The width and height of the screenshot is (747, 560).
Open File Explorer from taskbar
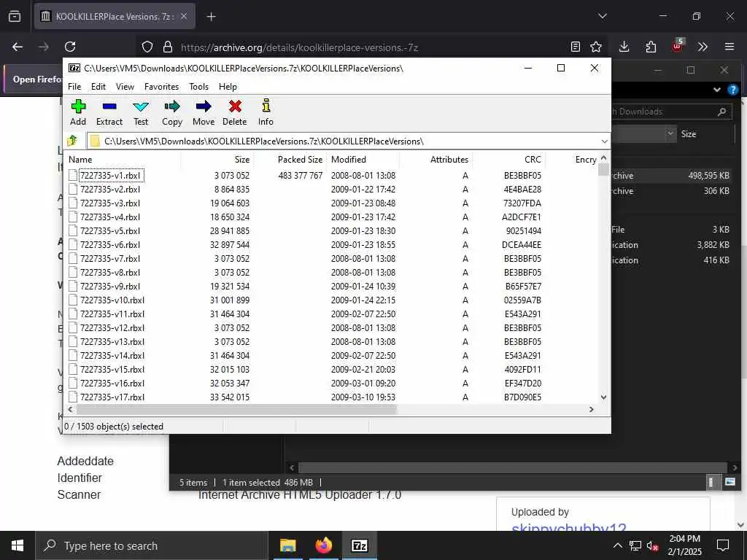[288, 545]
